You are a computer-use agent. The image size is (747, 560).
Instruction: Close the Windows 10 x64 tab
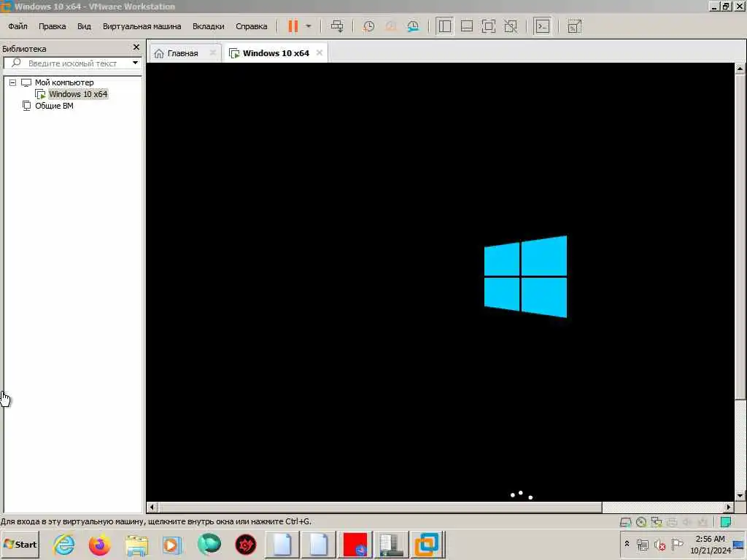pyautogui.click(x=320, y=52)
